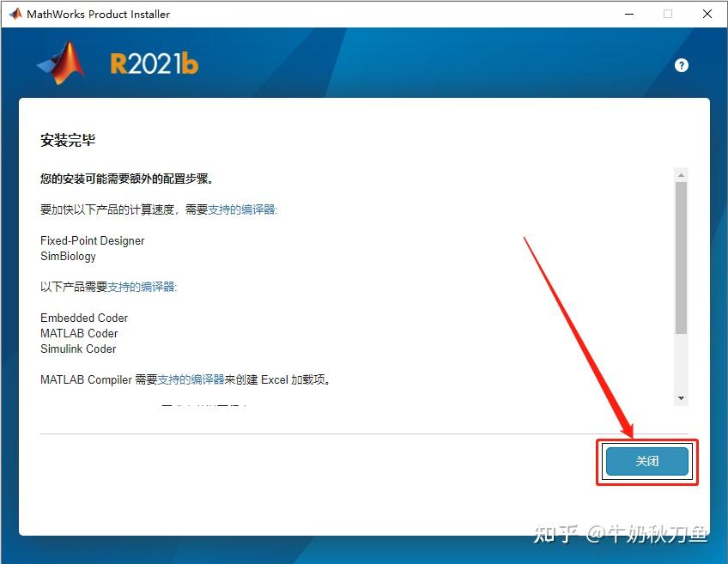
Task: Select the R2021b version label graphic
Action: click(x=154, y=64)
